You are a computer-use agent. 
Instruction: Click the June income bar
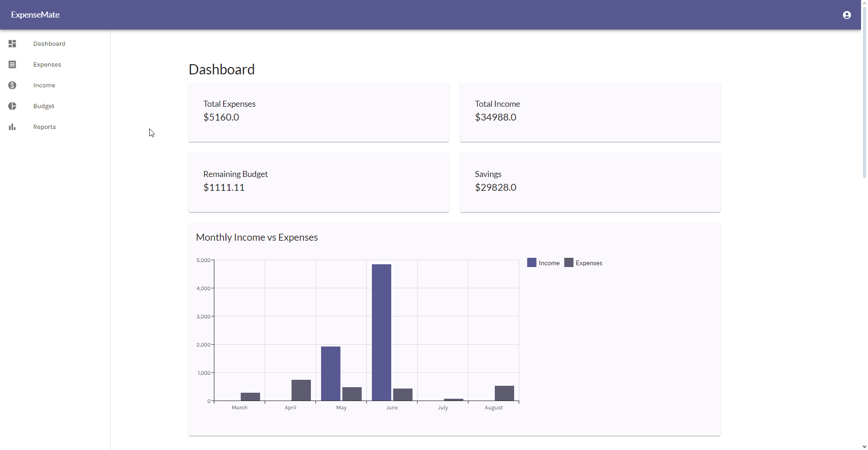pos(382,332)
